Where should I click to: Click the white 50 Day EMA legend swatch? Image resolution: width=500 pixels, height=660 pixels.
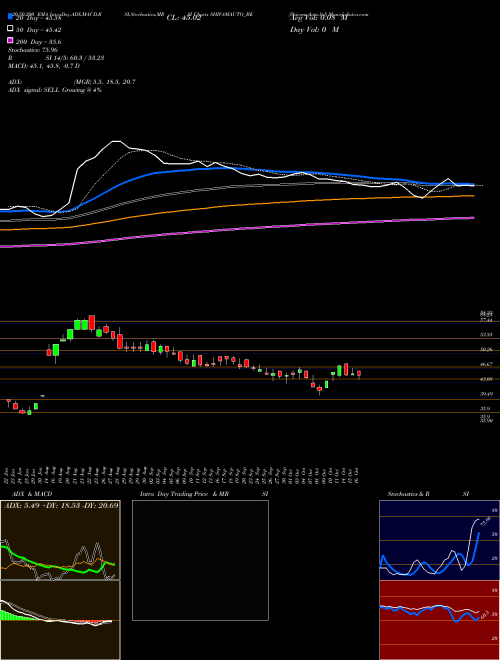click(11, 29)
